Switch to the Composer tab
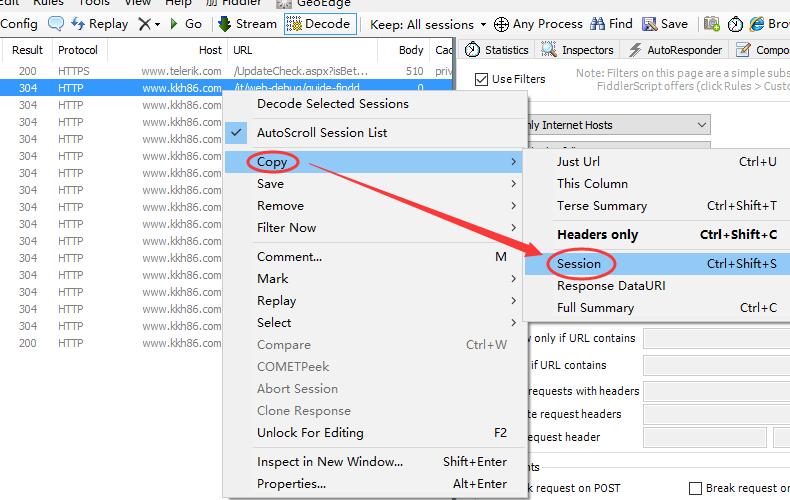 point(762,50)
